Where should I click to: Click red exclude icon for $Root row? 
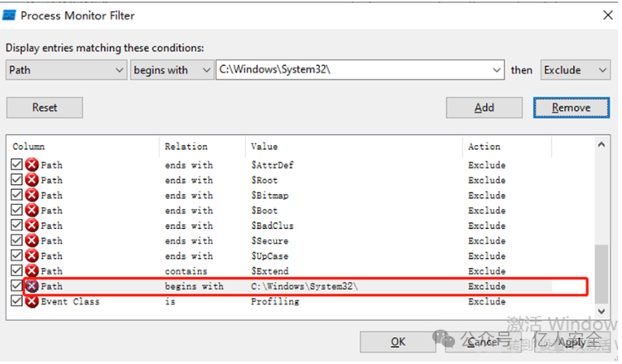32,181
